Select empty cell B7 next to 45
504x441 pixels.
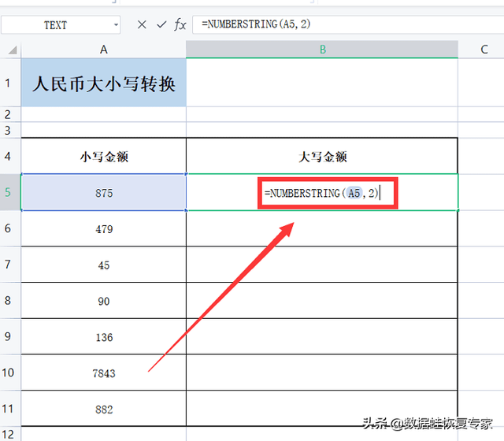322,265
